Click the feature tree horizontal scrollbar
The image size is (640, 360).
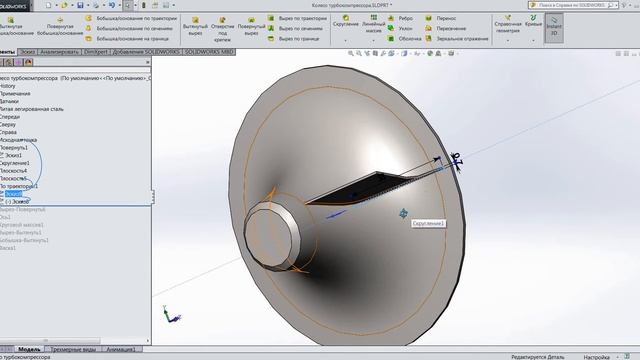[50, 341]
